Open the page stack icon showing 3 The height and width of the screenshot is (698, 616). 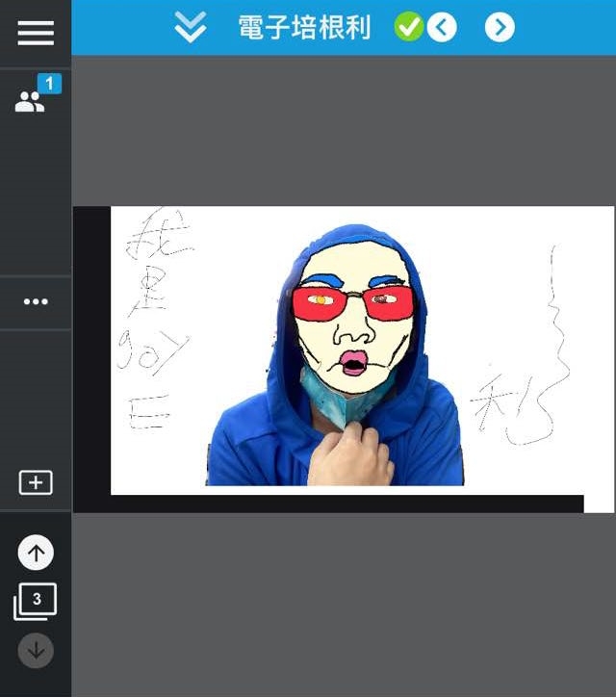pos(36,602)
